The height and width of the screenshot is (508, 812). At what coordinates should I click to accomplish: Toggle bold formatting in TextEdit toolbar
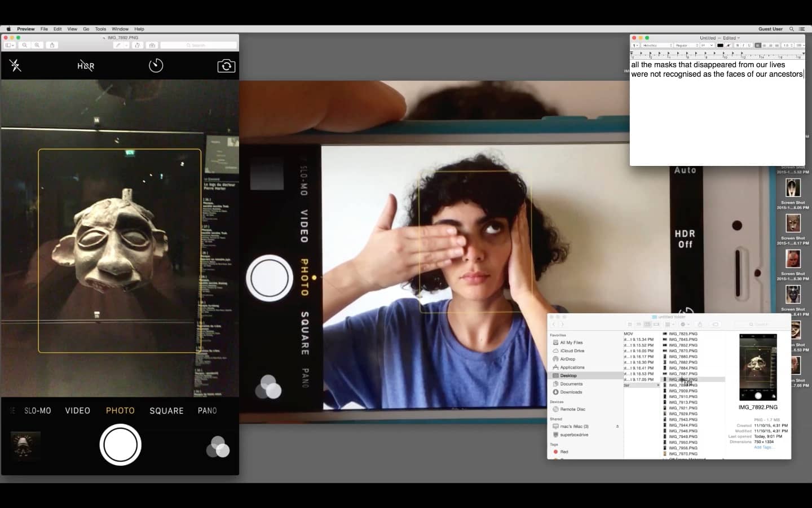click(737, 45)
